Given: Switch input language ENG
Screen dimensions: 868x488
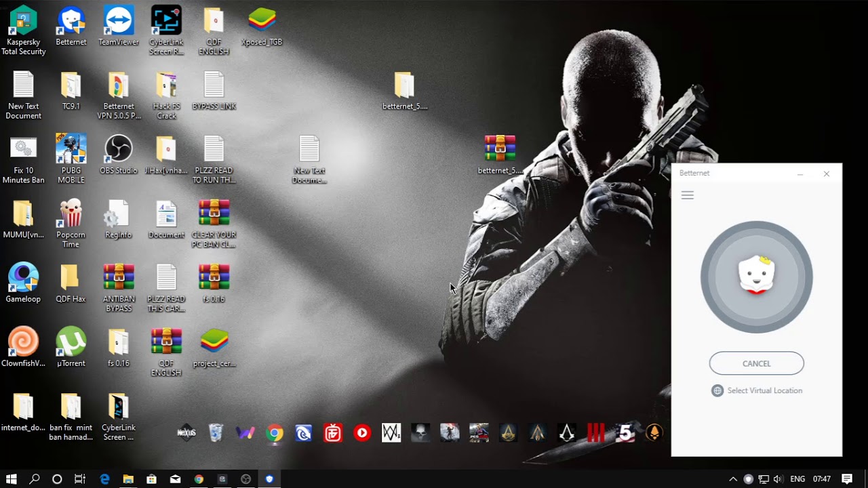Looking at the screenshot, I should [797, 479].
